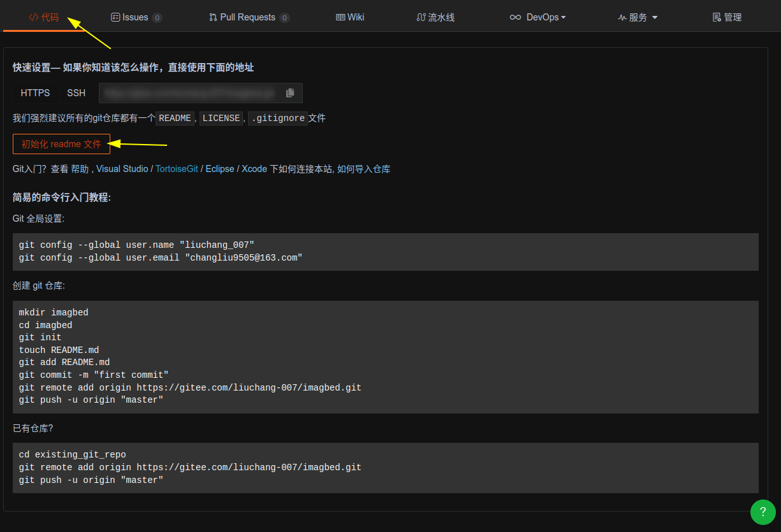Open the Eclipse link
The height and width of the screenshot is (532, 781).
click(x=220, y=169)
